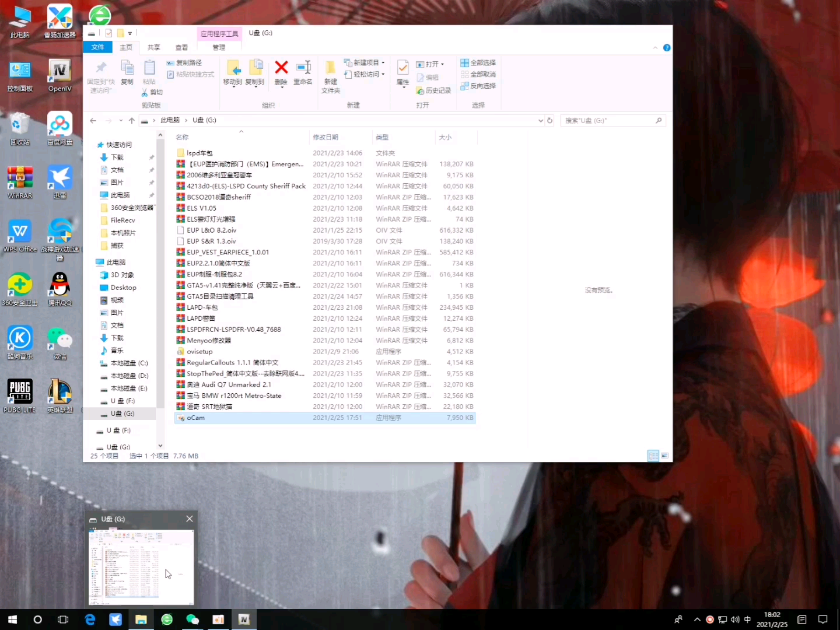This screenshot has height=630, width=840.
Task: Sort files by the 大小 column header
Action: [x=456, y=138]
